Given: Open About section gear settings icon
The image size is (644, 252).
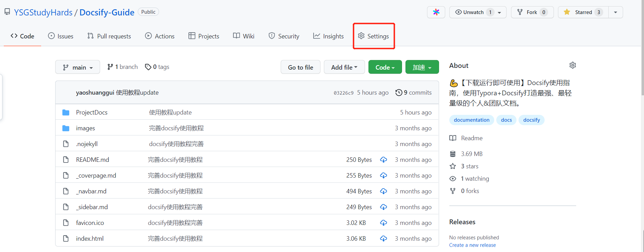Looking at the screenshot, I should [572, 65].
